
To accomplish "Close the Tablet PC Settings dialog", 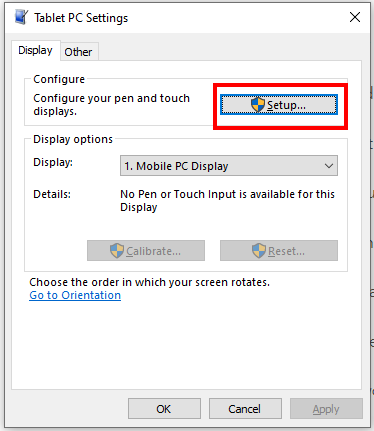I will tap(355, 17).
